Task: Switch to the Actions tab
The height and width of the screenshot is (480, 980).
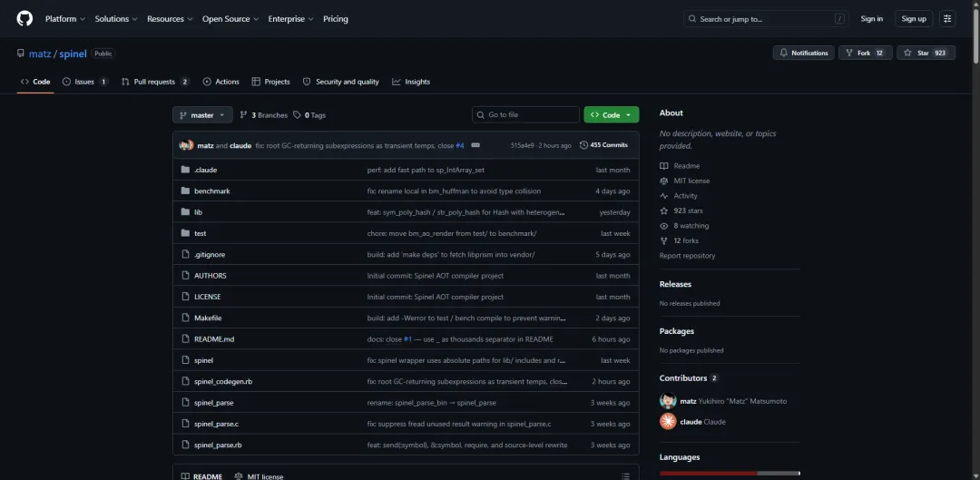Action: (221, 82)
